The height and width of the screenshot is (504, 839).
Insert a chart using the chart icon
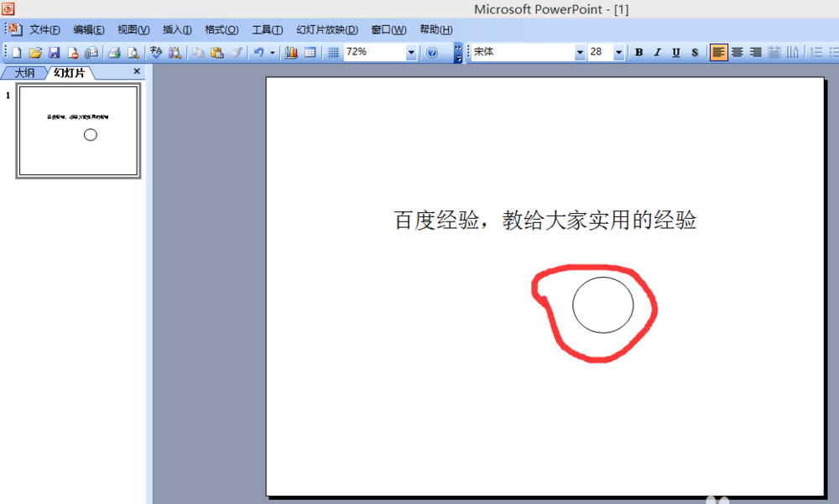click(x=291, y=53)
